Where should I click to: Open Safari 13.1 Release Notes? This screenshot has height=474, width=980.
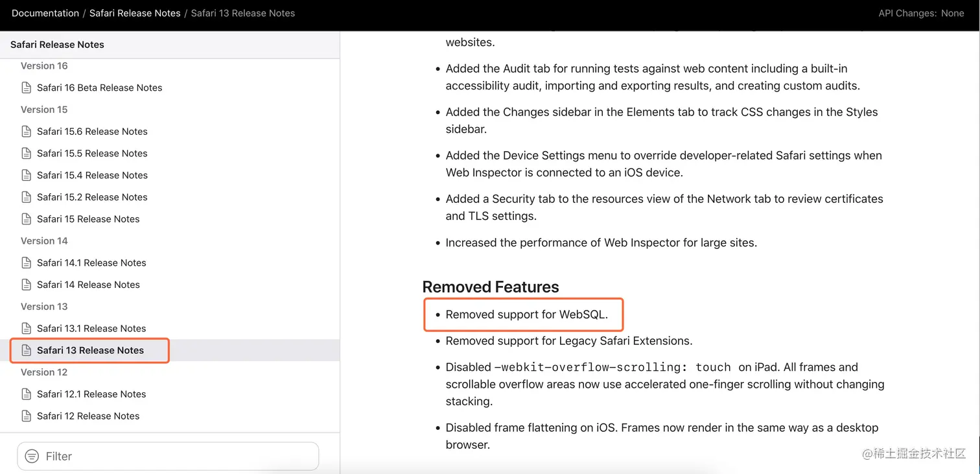91,329
